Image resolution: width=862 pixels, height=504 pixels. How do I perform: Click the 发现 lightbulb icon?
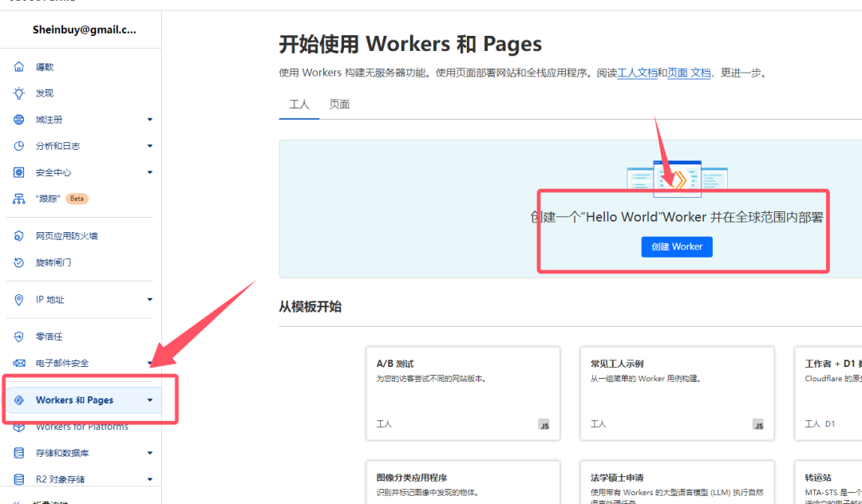point(18,93)
